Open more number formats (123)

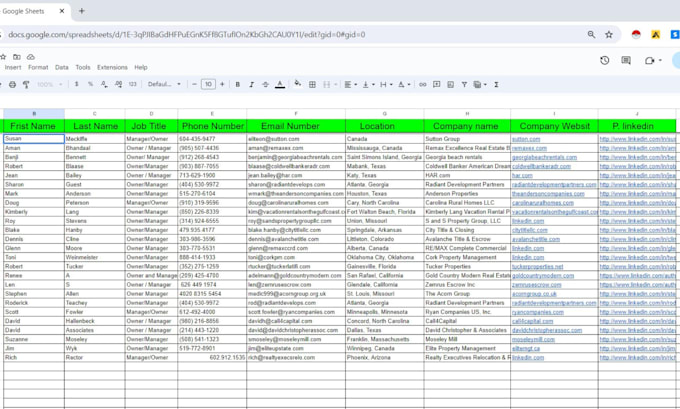(133, 84)
